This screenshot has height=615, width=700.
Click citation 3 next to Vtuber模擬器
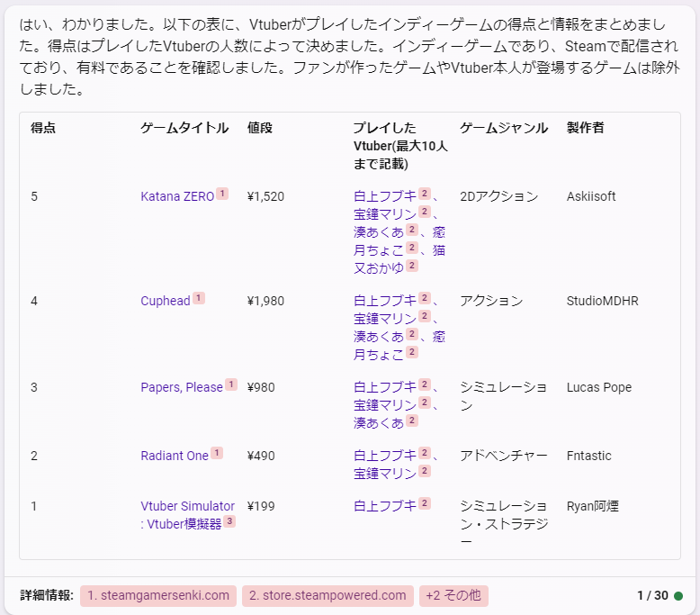click(229, 520)
